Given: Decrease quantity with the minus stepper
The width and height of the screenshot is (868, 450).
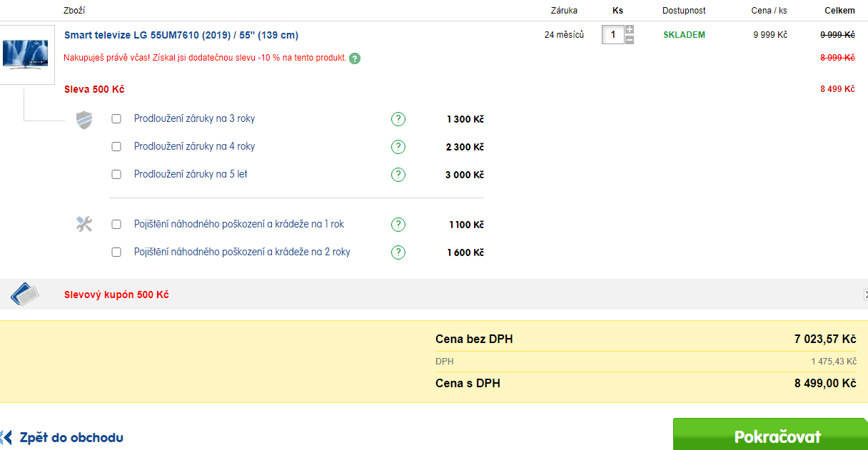Looking at the screenshot, I should coord(629,40).
